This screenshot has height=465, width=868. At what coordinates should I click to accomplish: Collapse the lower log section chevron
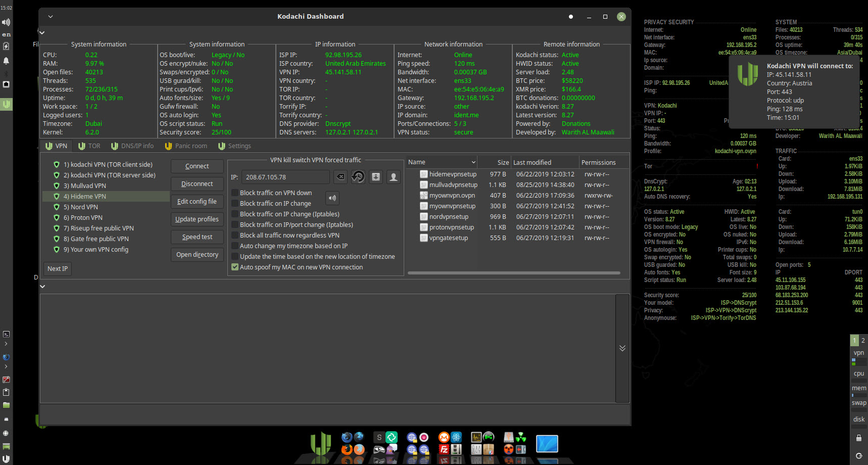(x=42, y=287)
